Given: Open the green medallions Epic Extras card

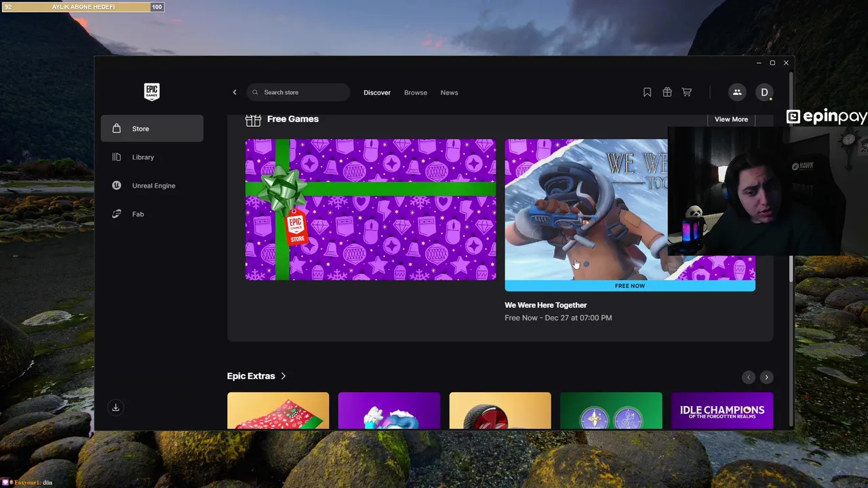Looking at the screenshot, I should coord(611,411).
